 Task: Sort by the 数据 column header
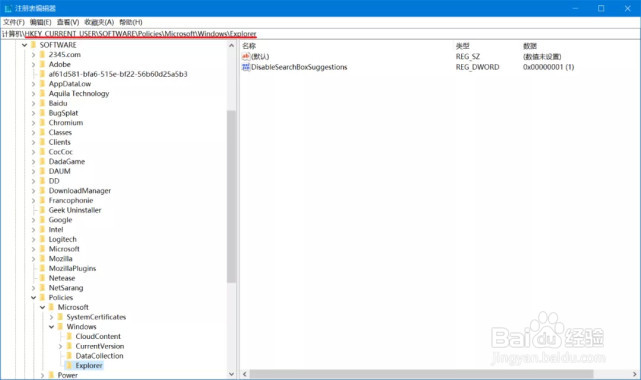pyautogui.click(x=530, y=46)
